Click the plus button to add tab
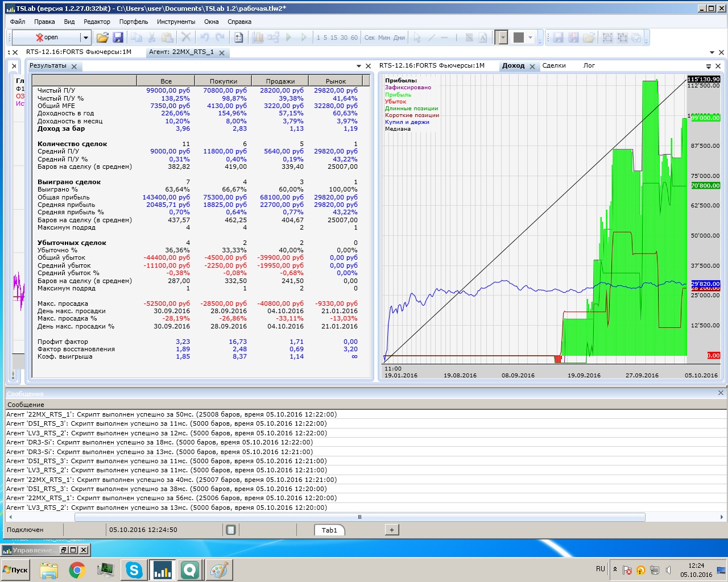Screen dimensions: 728x582 point(391,530)
